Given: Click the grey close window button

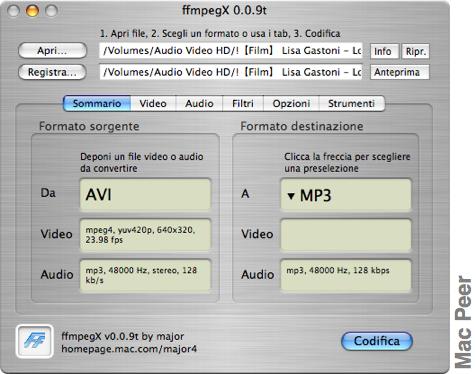Looking at the screenshot, I should pos(14,11).
